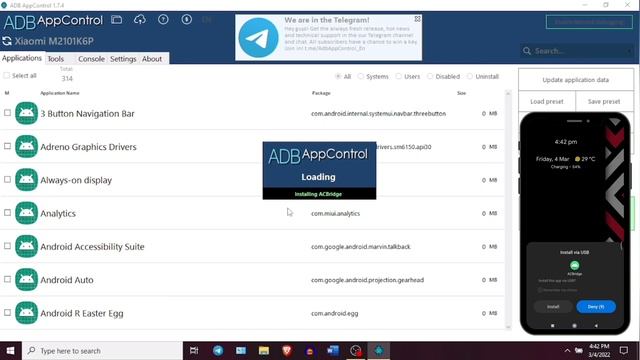Check the Android Accessibility Suite box
Screen dimensions: 640x360
click(x=7, y=246)
